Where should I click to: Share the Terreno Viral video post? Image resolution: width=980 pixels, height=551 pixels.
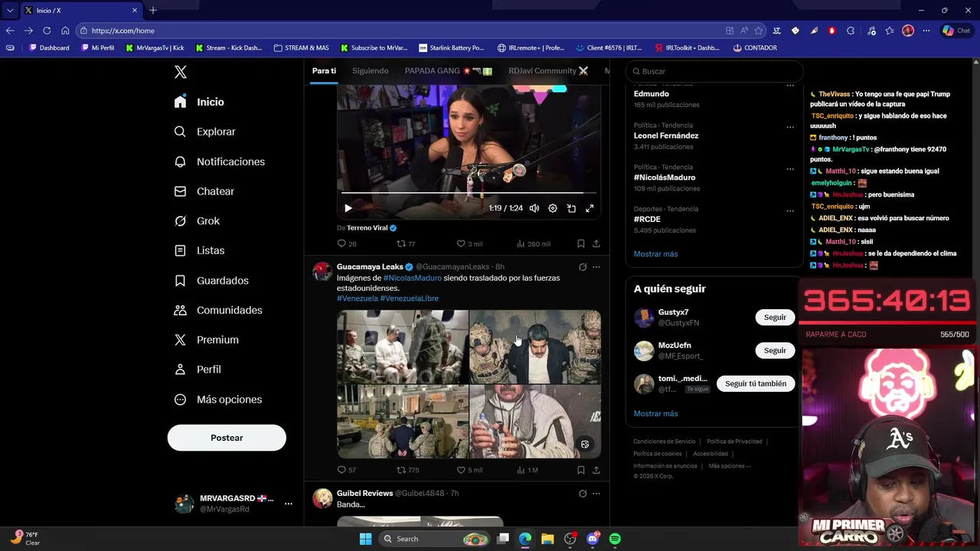coord(596,244)
